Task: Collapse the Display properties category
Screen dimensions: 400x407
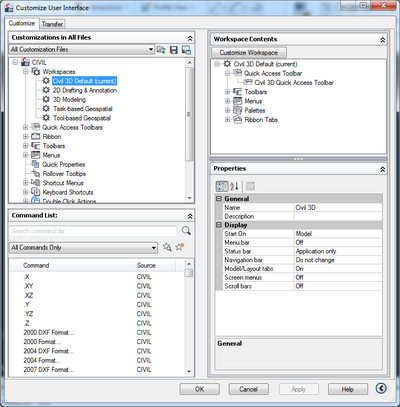Action: click(x=219, y=225)
